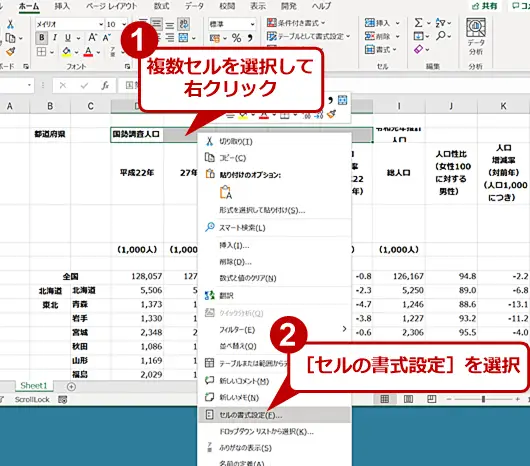
Task: Switch to the ページレイアウト ribbon tab
Action: [x=111, y=6]
